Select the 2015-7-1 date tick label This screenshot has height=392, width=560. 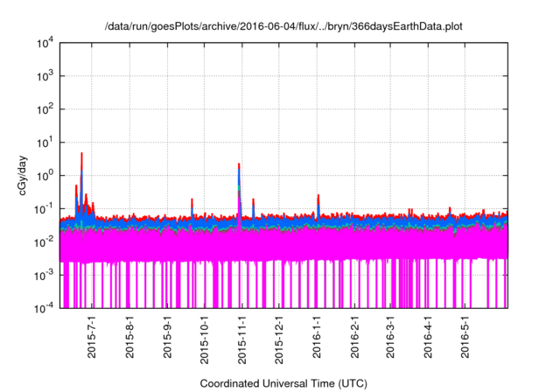92,336
